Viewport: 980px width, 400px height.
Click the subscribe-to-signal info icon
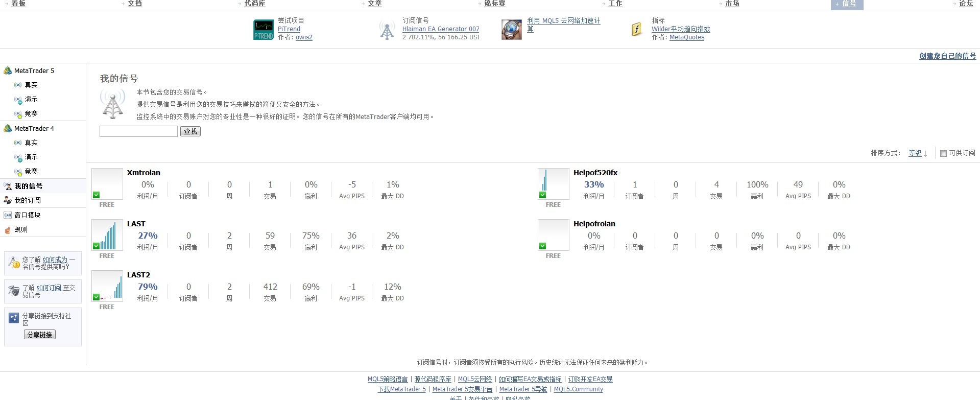[14, 291]
